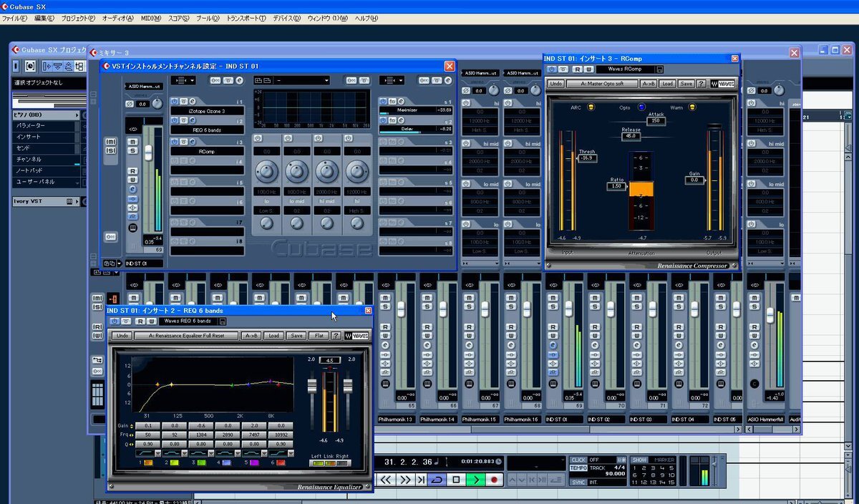Viewport: 859px width, 504px height.
Task: Click the Flat button in Renaissance Equalizer
Action: pos(318,336)
